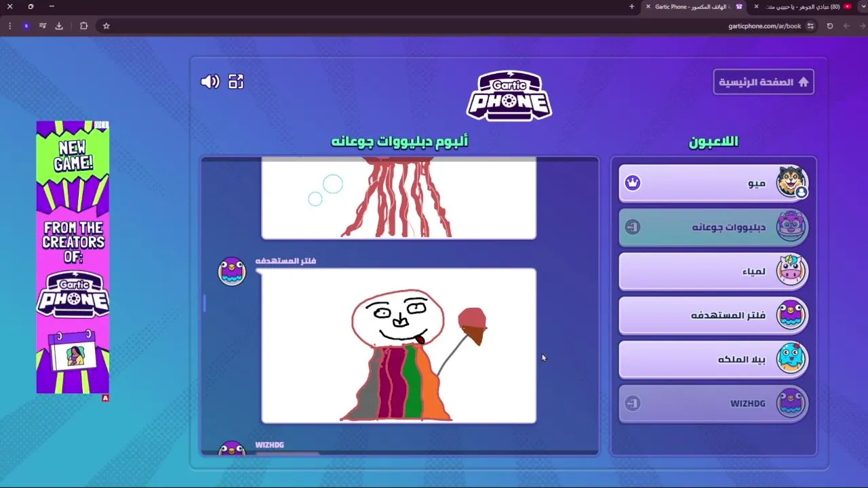
Task: Open the Chrome three-dot menu
Action: (x=9, y=26)
